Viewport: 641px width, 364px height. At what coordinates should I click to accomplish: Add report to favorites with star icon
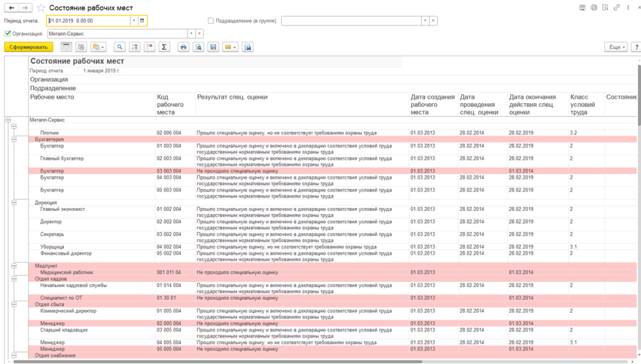pos(41,8)
